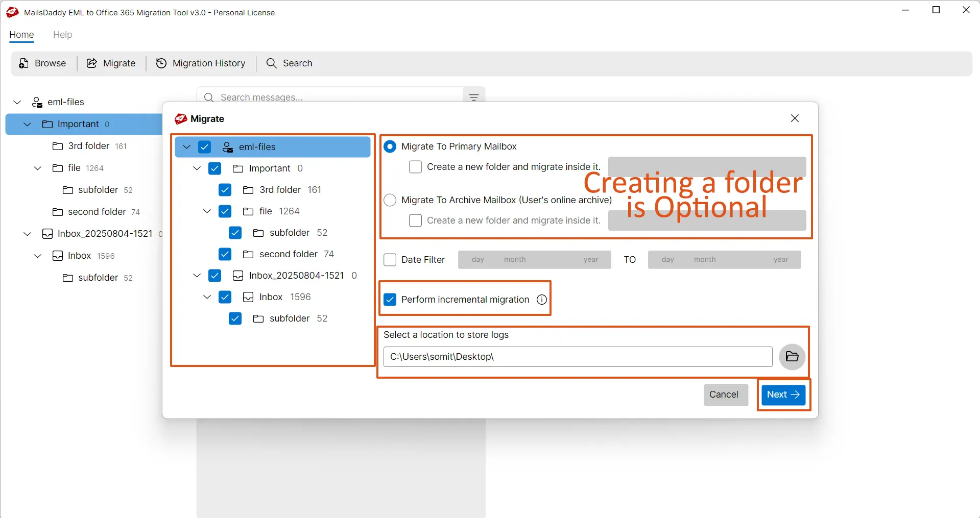The height and width of the screenshot is (518, 980).
Task: Uncheck Perform incremental migration checkbox
Action: point(390,300)
